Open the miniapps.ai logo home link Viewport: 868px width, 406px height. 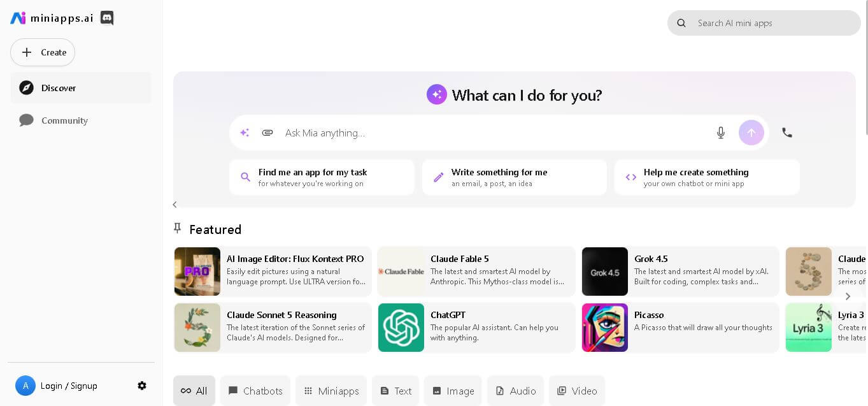[x=52, y=18]
